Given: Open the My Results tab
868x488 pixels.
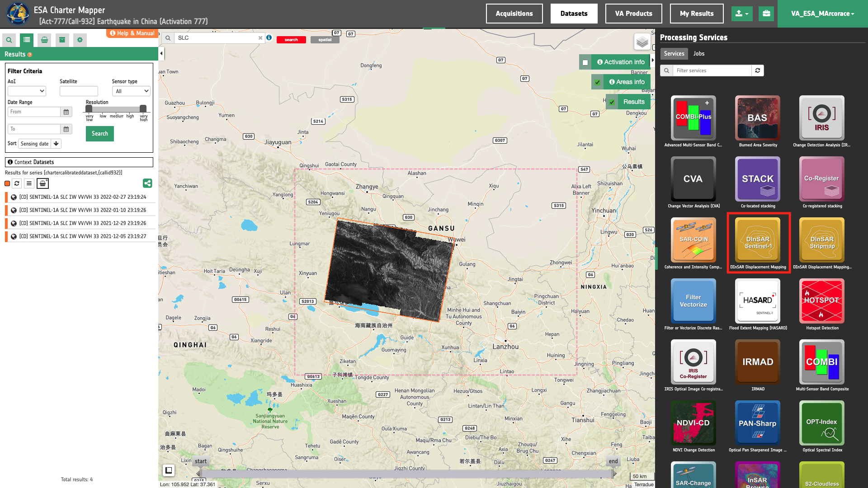Looking at the screenshot, I should click(697, 14).
